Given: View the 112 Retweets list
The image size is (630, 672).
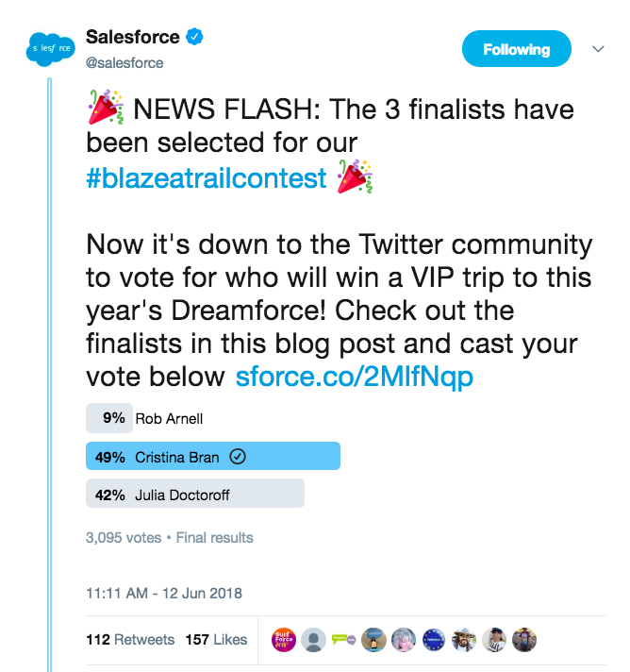Looking at the screenshot, I should click(130, 639).
